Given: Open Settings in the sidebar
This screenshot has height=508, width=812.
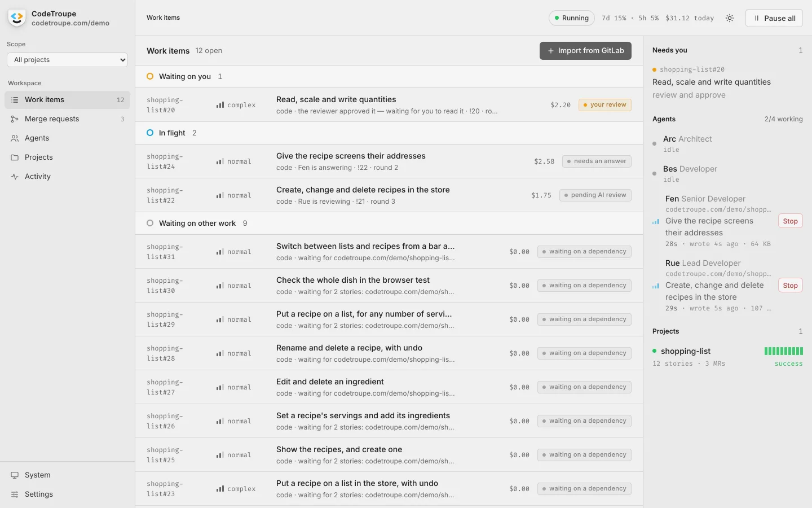Looking at the screenshot, I should pos(67,494).
